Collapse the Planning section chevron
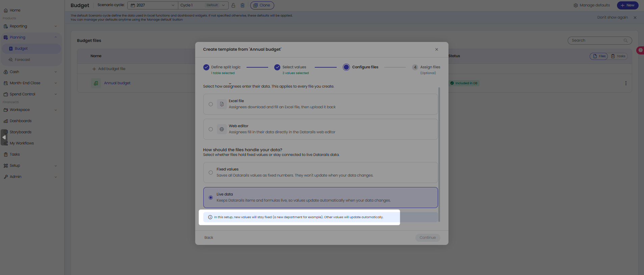 coord(56,38)
